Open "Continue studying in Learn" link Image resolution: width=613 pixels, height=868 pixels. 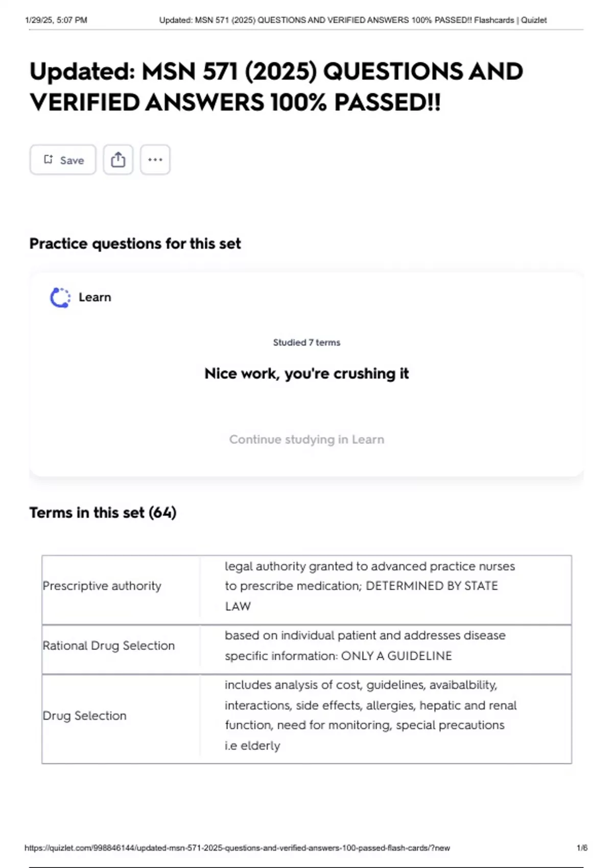[x=306, y=439]
